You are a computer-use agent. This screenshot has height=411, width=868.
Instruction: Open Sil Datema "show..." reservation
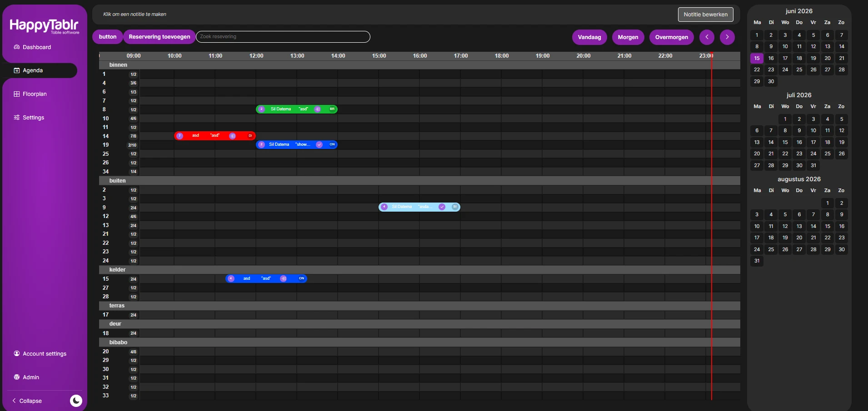(297, 144)
